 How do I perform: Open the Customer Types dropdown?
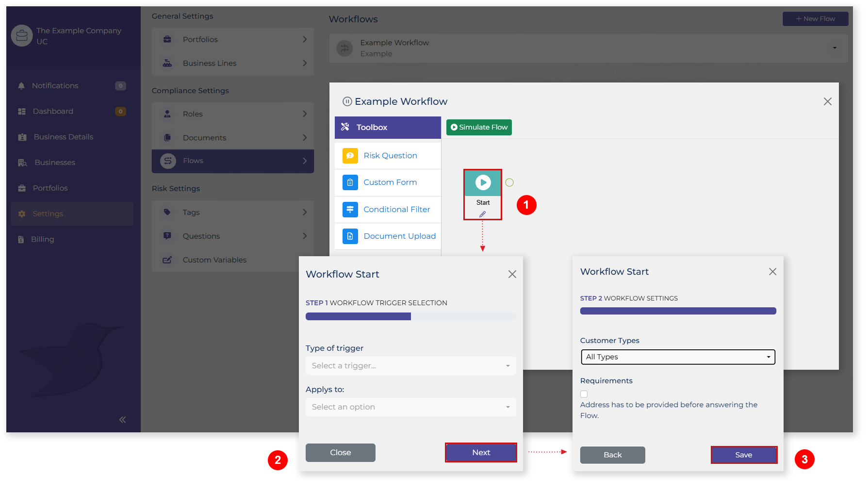coord(677,357)
